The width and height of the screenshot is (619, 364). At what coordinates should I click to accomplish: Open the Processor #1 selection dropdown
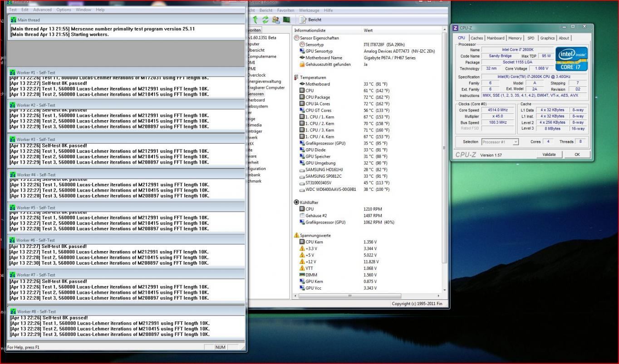[500, 142]
